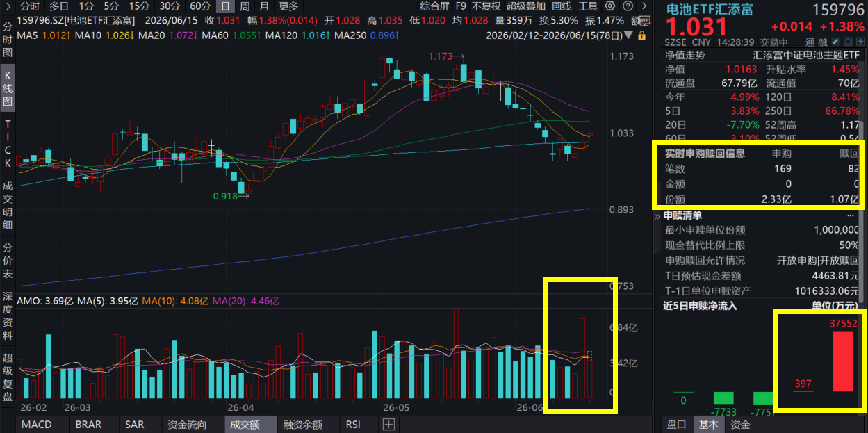Open the chart settings gear icon

(609, 6)
